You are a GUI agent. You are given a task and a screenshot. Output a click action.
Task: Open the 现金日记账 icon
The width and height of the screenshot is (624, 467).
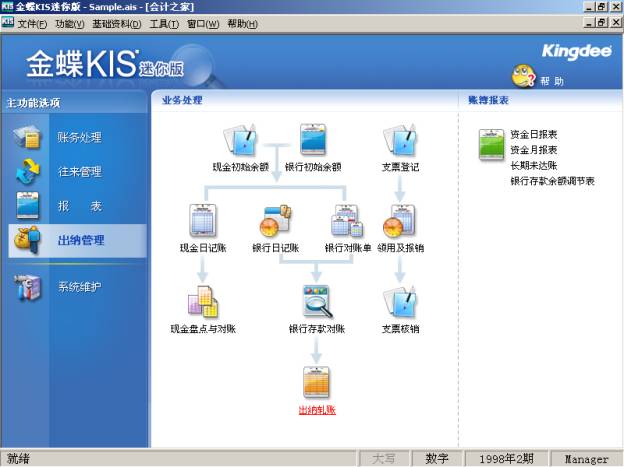click(203, 222)
